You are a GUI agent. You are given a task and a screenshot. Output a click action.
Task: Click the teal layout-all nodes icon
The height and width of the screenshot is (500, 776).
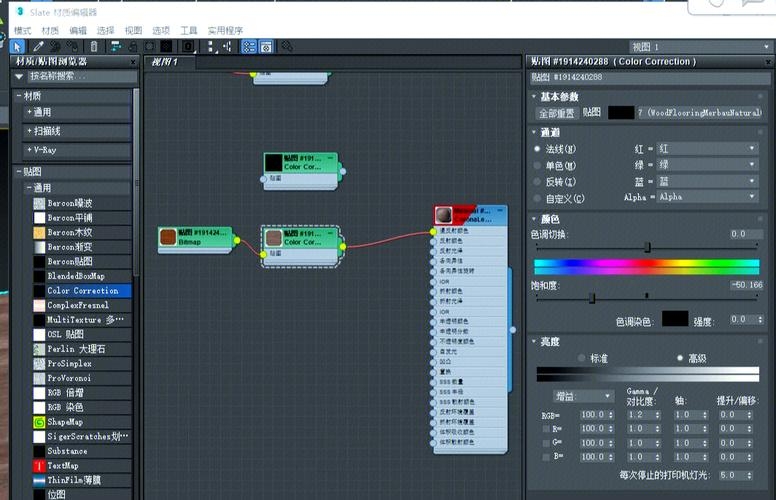(x=116, y=47)
